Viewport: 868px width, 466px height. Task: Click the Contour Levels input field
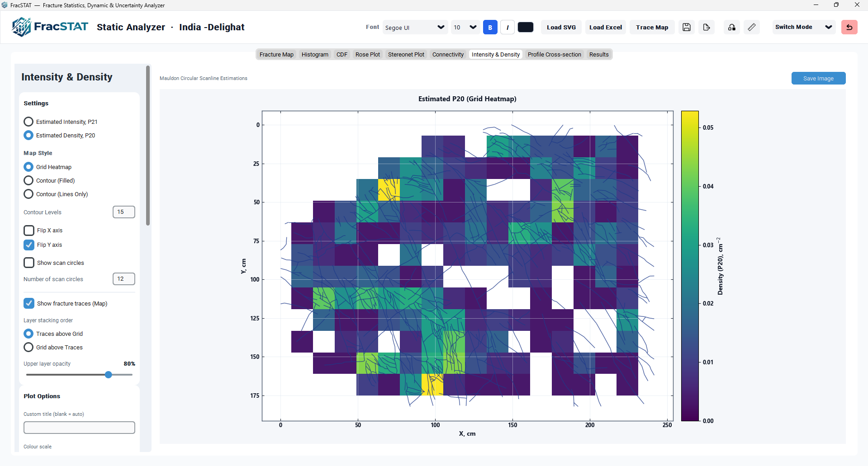pos(124,212)
